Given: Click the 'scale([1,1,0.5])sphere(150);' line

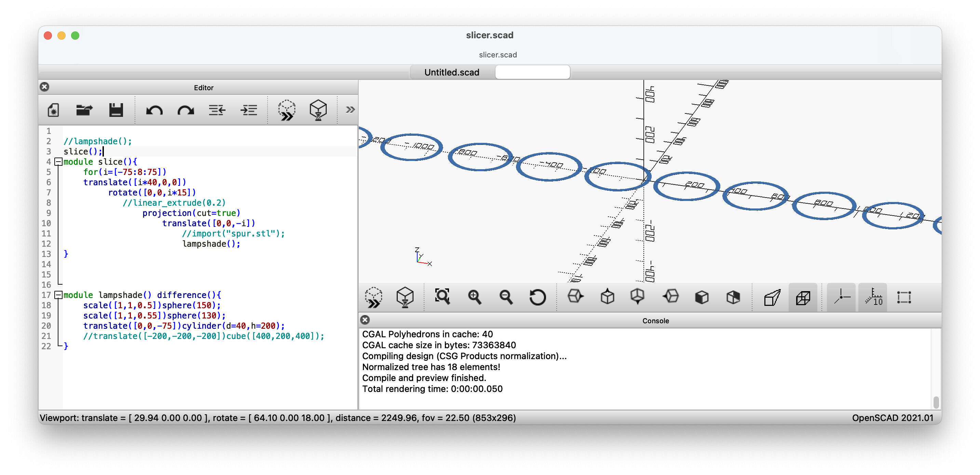Looking at the screenshot, I should (x=152, y=305).
